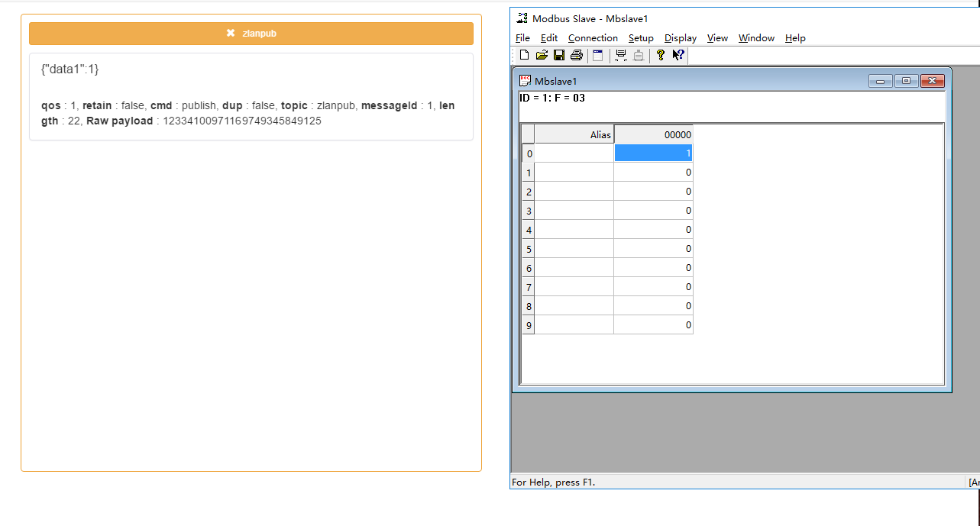Image resolution: width=980 pixels, height=526 pixels.
Task: Click the context help arrow icon
Action: click(x=678, y=55)
